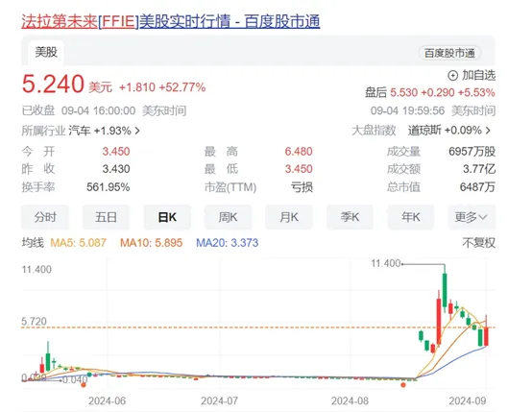The image size is (532, 412).
Task: Click the plus circle icon beside 加自选
Action: [x=452, y=75]
